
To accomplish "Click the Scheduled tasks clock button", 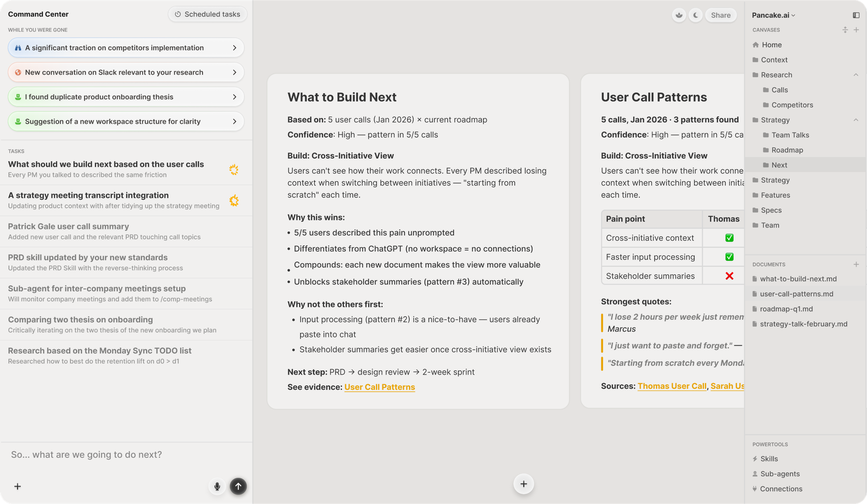I will 207,14.
